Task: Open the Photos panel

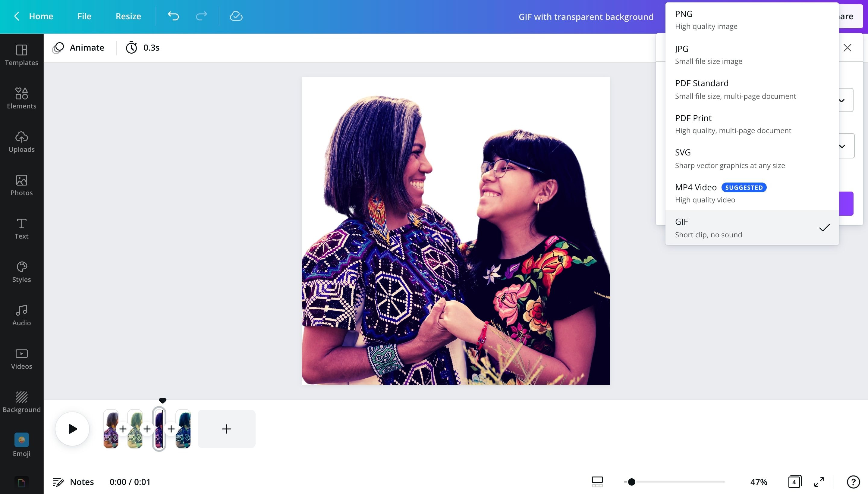Action: coord(21,185)
